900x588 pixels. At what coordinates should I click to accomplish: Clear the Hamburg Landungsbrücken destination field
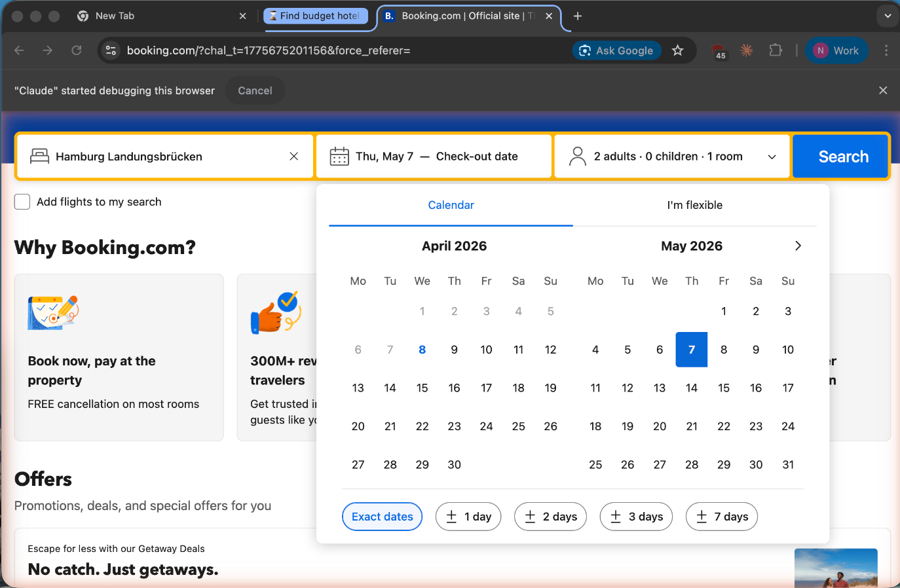[293, 156]
